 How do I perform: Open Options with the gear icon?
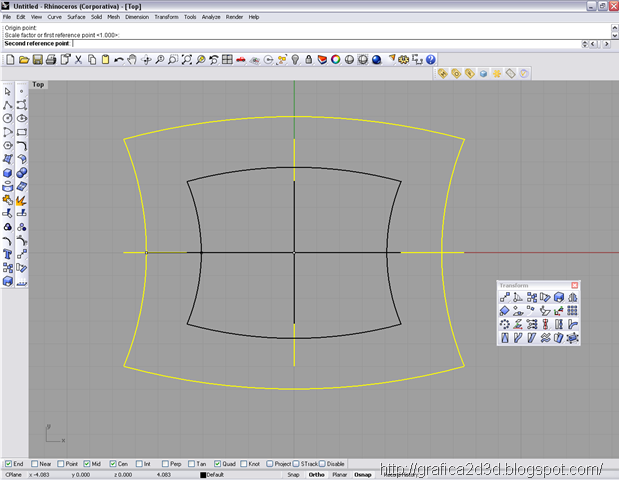click(403, 60)
